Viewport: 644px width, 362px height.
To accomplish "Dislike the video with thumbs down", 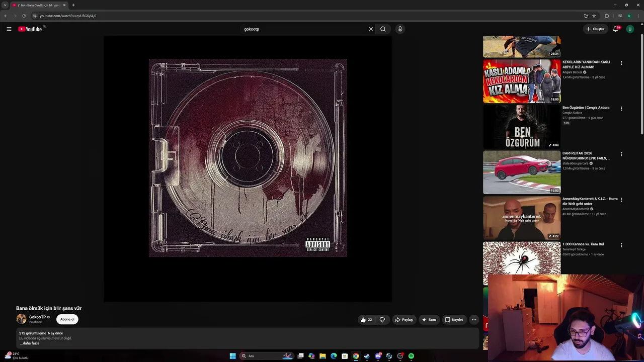I will 382,320.
